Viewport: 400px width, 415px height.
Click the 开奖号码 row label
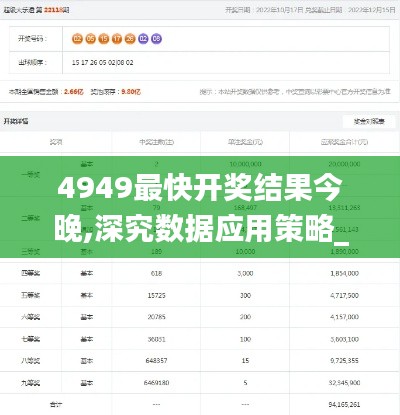pyautogui.click(x=32, y=39)
